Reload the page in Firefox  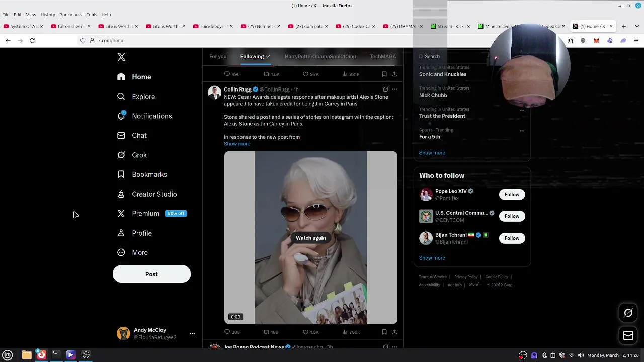point(32,40)
